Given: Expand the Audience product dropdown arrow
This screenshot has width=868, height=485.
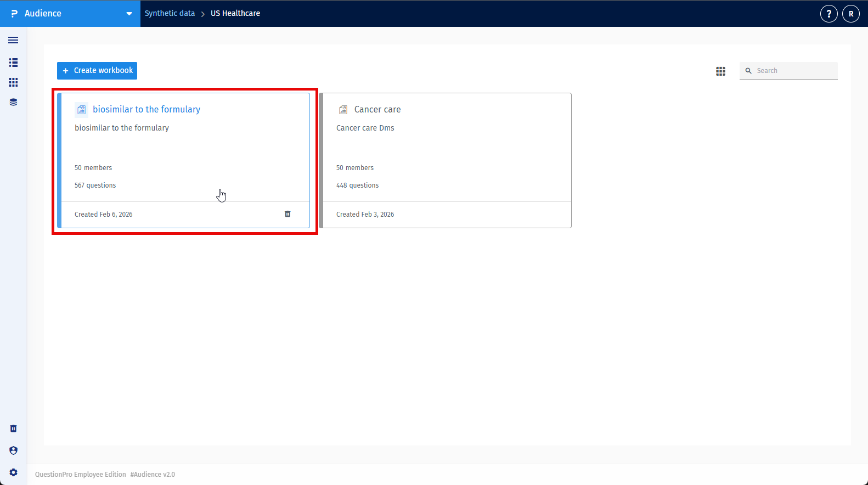Looking at the screenshot, I should [x=129, y=14].
